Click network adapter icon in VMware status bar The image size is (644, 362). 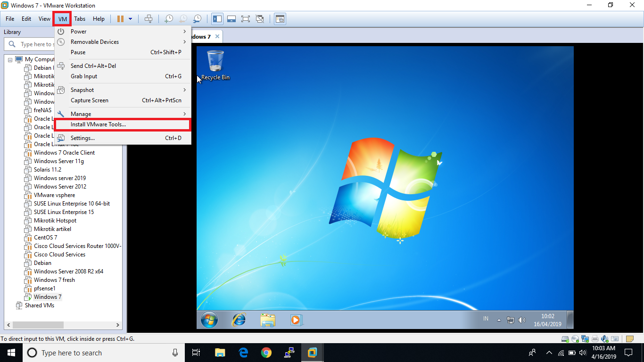pyautogui.click(x=585, y=338)
